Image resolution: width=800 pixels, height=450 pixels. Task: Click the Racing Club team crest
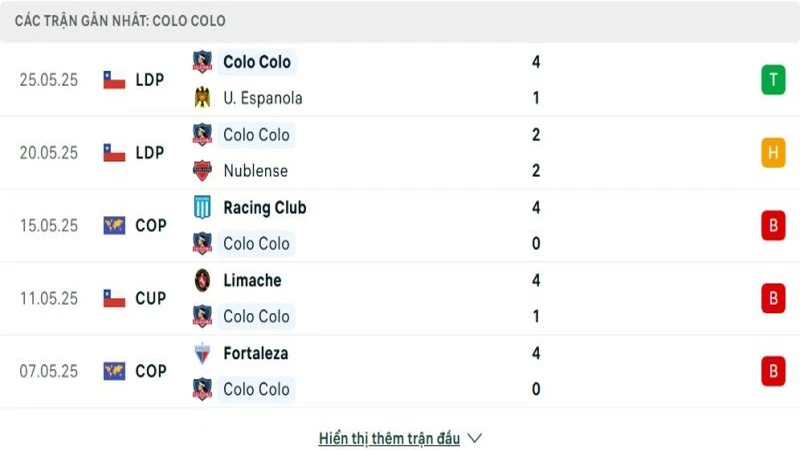point(202,207)
